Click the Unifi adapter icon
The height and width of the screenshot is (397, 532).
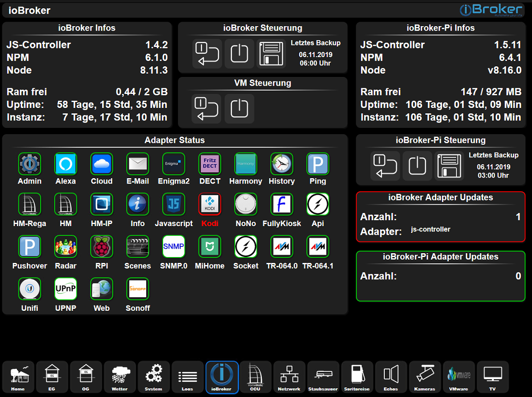tap(30, 289)
